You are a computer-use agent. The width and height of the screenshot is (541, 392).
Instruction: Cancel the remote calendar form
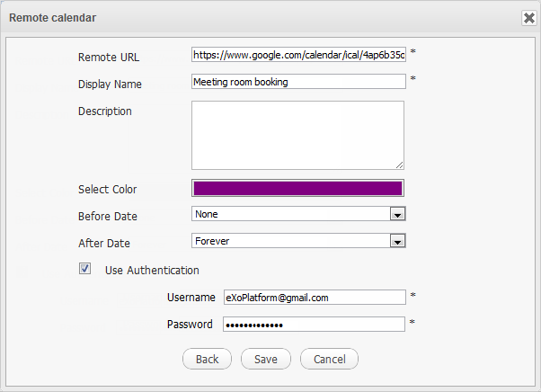pyautogui.click(x=329, y=359)
